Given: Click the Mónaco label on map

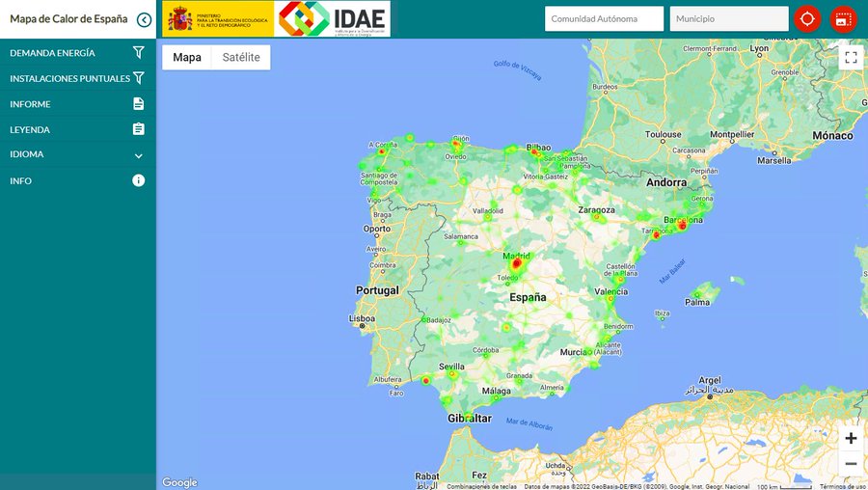Looking at the screenshot, I should coord(832,136).
